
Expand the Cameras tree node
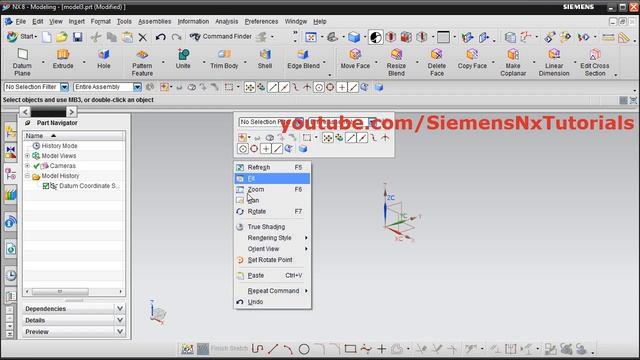point(27,166)
